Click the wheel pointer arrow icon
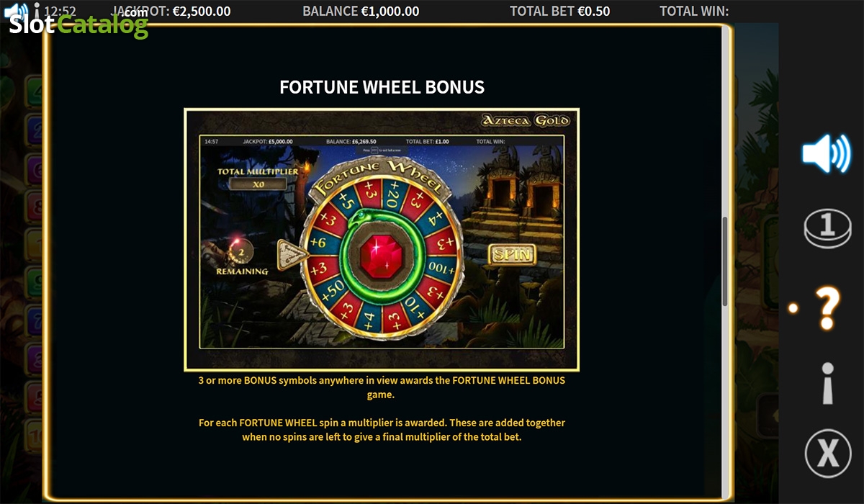864x504 pixels. click(x=293, y=253)
